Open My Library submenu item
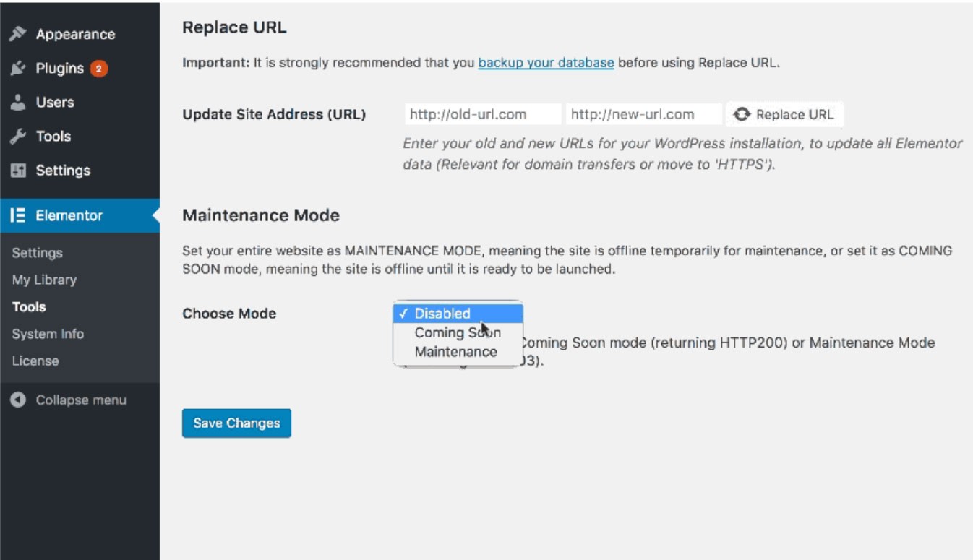Screen dimensions: 973x560 tap(44, 280)
